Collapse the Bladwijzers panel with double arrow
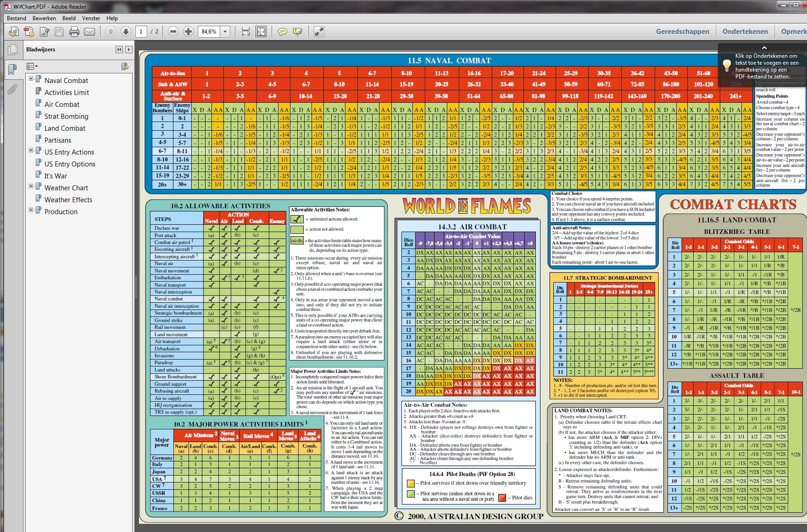Screen dimensions: 807x532 pos(119,50)
